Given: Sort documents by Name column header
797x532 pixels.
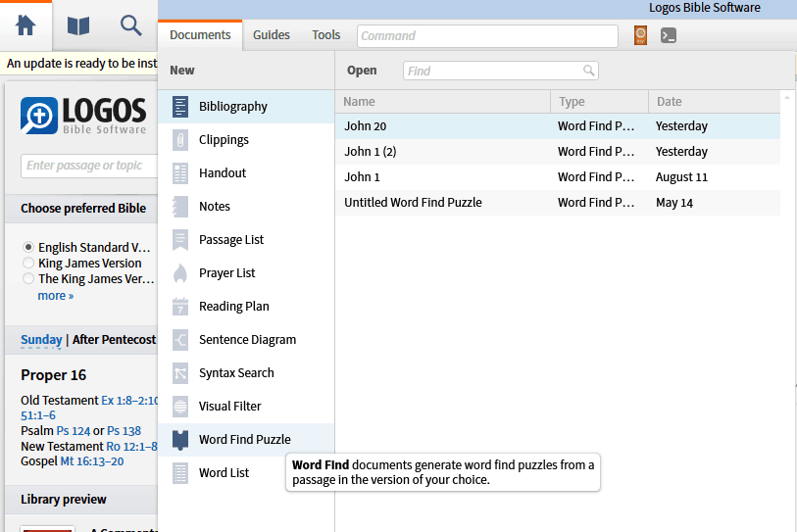Looking at the screenshot, I should click(x=441, y=102).
